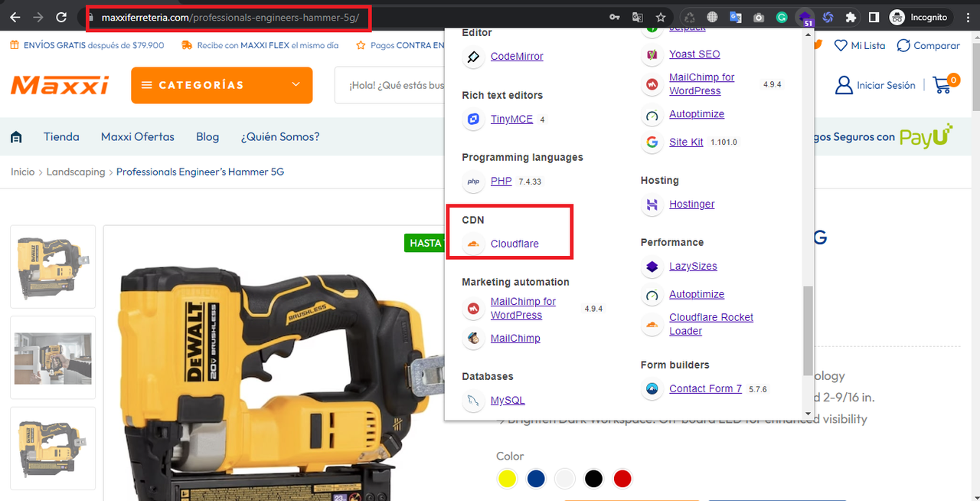Click the MySQL dolphin icon
The image size is (980, 501).
[473, 401]
